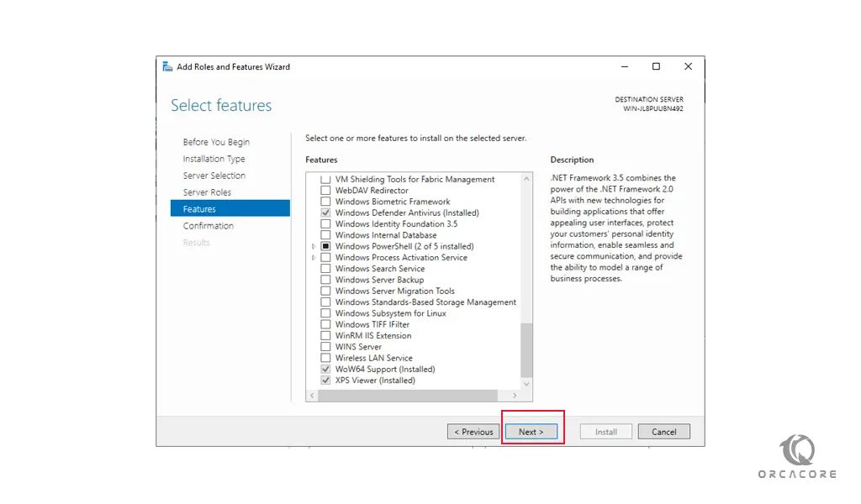Viewport: 861px width, 504px height.
Task: Click the Windows TIFF IFilter label
Action: (372, 325)
